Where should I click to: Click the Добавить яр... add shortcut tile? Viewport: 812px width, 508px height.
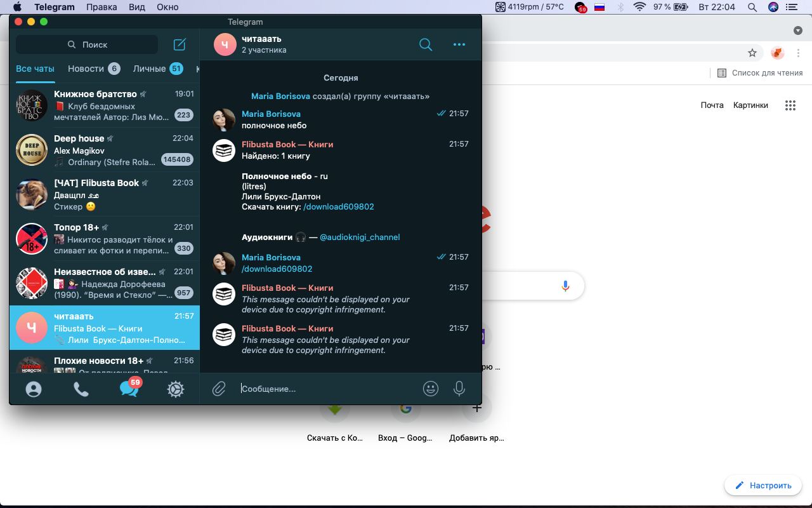click(476, 419)
